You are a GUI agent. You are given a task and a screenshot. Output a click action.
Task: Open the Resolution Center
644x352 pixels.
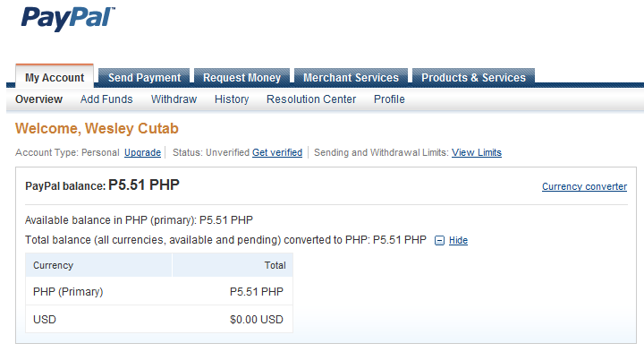tap(311, 99)
